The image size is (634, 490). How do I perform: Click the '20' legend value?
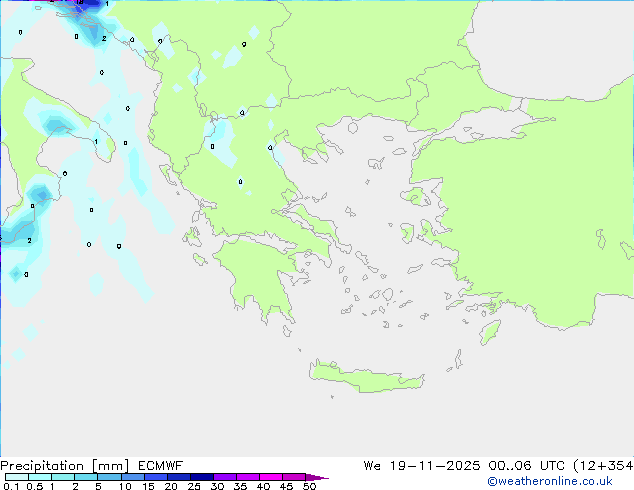point(171,486)
